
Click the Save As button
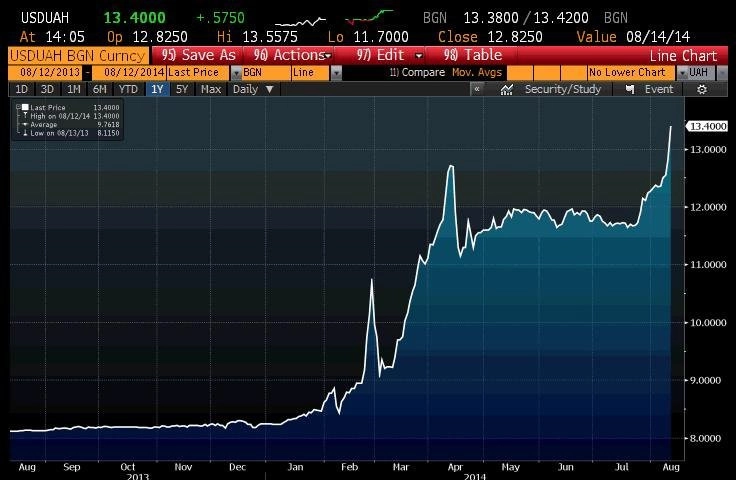tap(198, 55)
